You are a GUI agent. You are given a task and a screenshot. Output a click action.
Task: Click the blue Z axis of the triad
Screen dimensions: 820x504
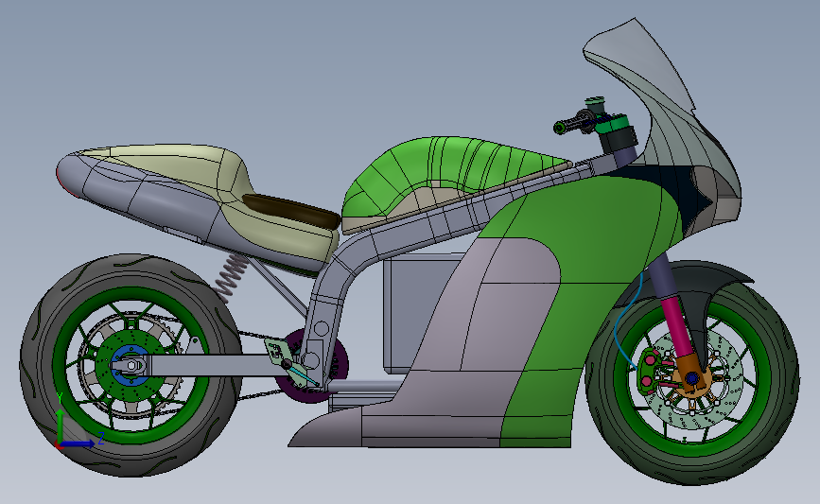tap(79, 443)
